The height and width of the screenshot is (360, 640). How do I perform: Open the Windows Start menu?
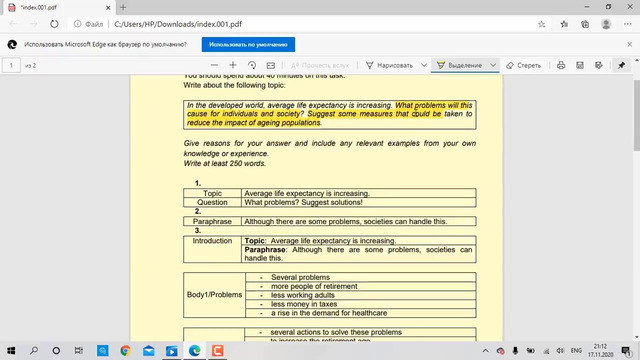11,351
